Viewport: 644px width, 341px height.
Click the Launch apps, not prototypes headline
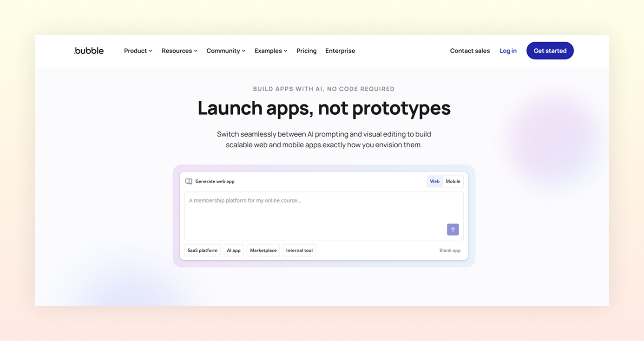(x=324, y=108)
